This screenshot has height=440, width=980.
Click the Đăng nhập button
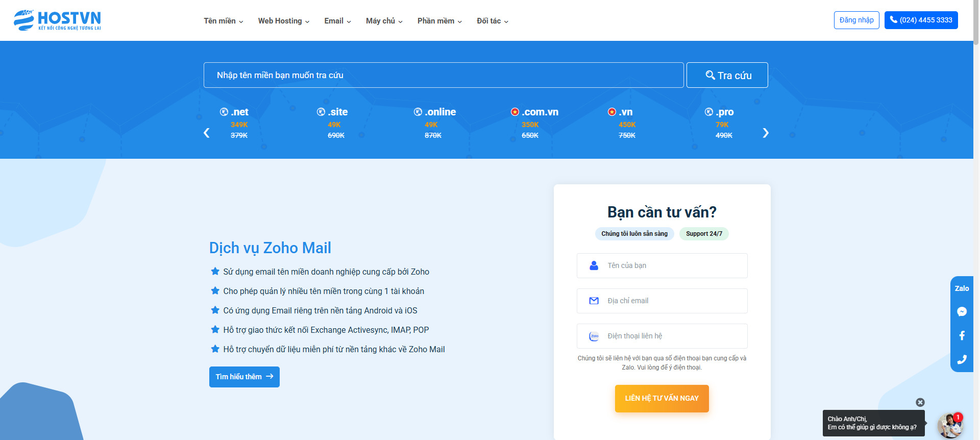pos(856,20)
